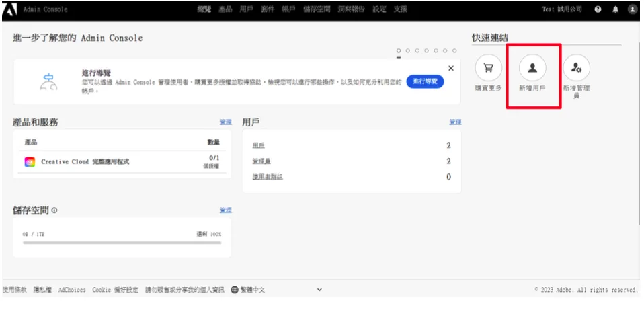
Task: Click the 0B / 1TB storage text
Action: 34,235
